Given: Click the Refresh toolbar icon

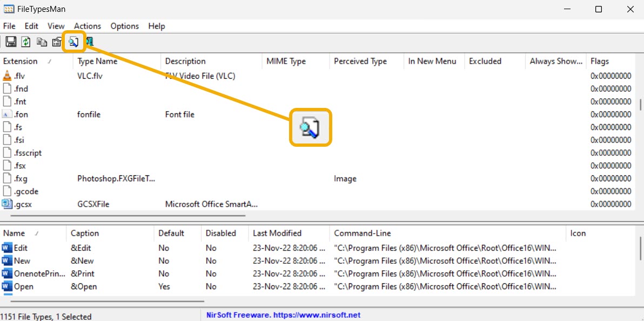Looking at the screenshot, I should point(25,42).
